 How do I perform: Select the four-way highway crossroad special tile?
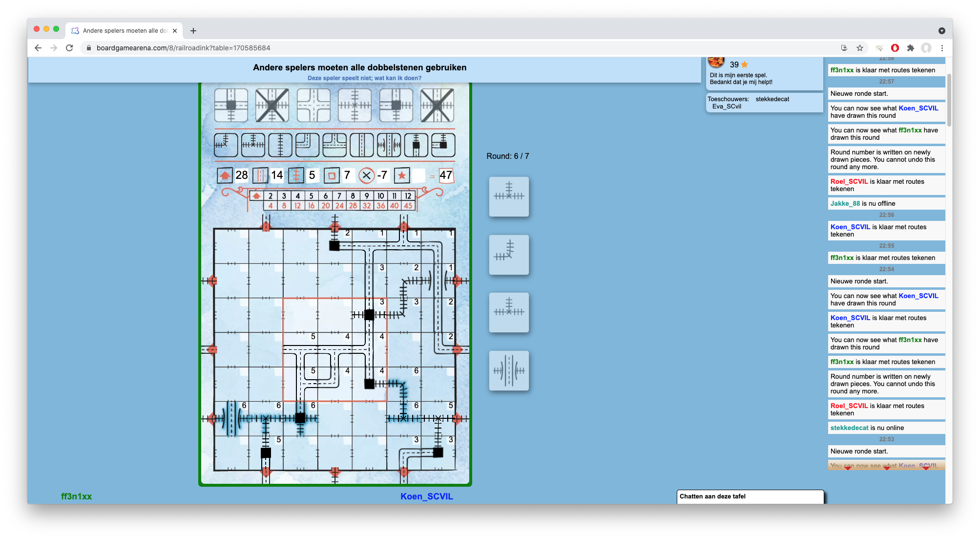pyautogui.click(x=313, y=105)
